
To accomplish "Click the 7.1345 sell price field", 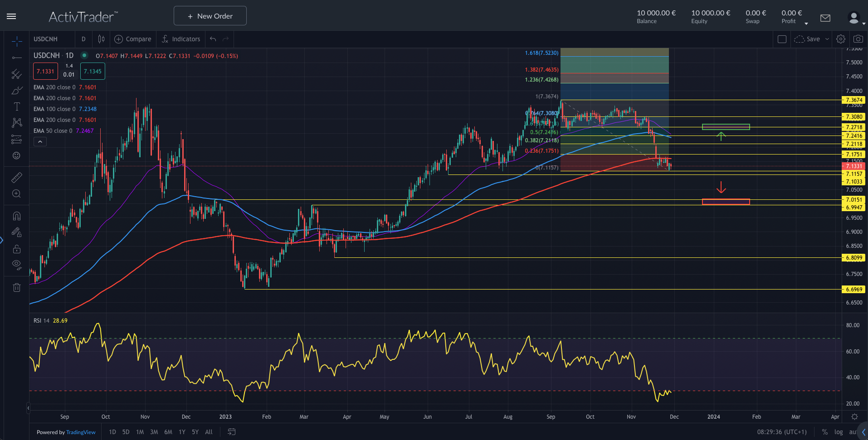I will [92, 71].
